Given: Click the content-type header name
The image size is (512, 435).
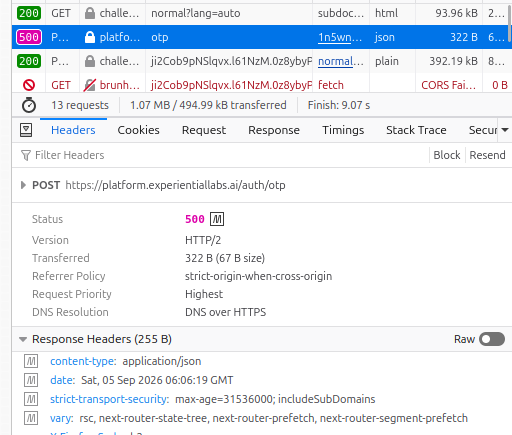Looking at the screenshot, I should [83, 361].
